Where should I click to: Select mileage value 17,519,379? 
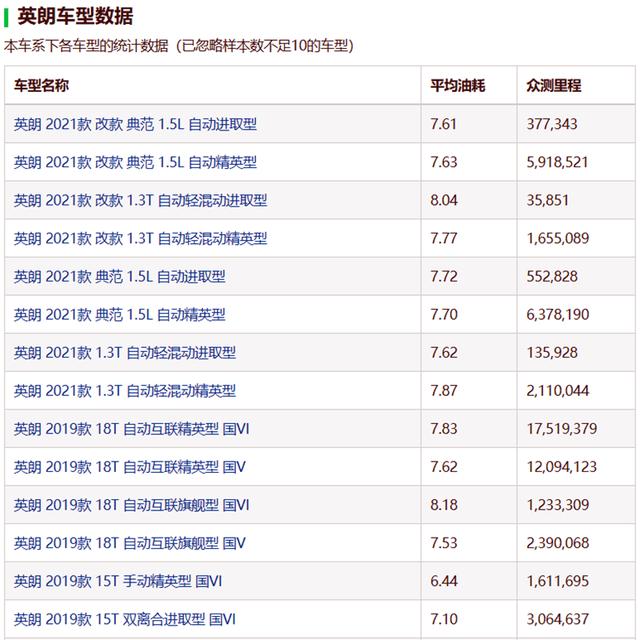click(562, 429)
